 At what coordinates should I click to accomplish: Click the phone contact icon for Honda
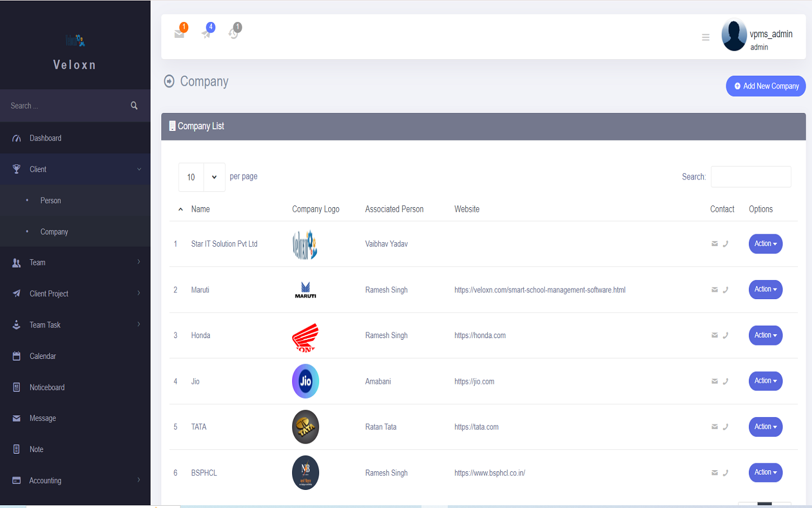(725, 335)
